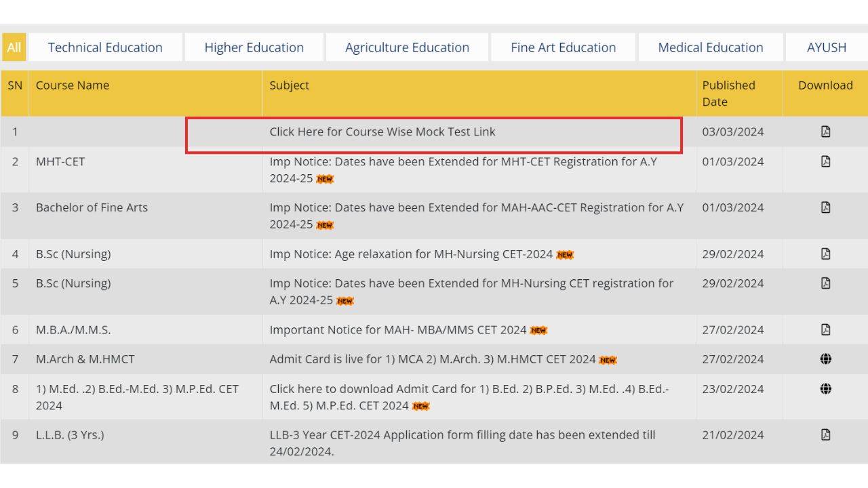Download PDF for MAH-AAC-CET Fine Arts notice
This screenshot has width=868, height=488.
pos(825,207)
